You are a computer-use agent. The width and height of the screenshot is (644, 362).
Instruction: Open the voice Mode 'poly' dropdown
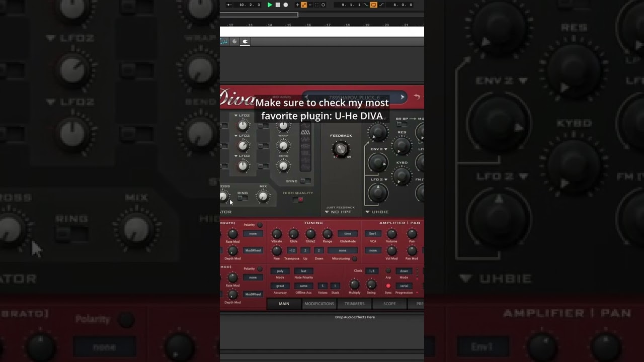click(280, 271)
